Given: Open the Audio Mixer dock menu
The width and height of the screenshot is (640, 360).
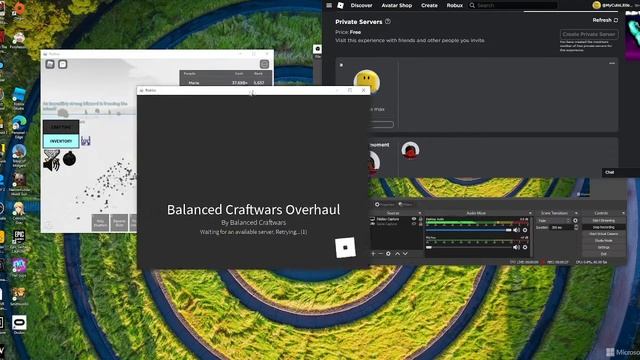Looking at the screenshot, I should [530, 213].
